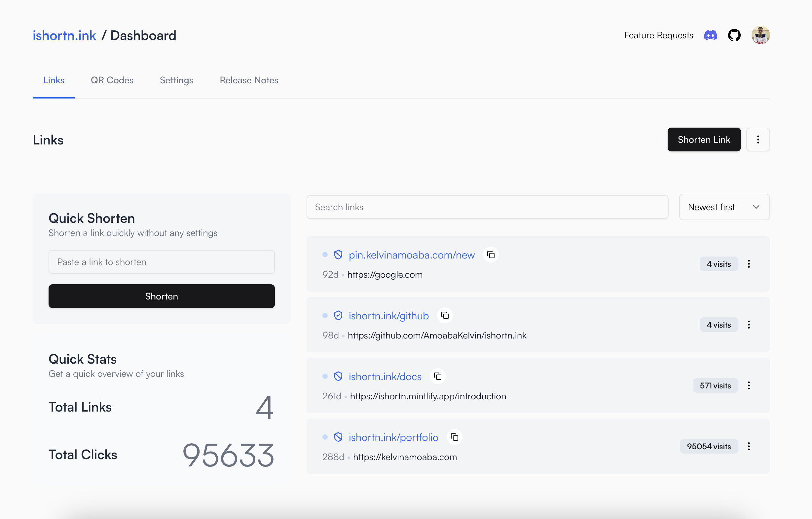
Task: Click the Quick Stats heading
Action: coord(83,359)
